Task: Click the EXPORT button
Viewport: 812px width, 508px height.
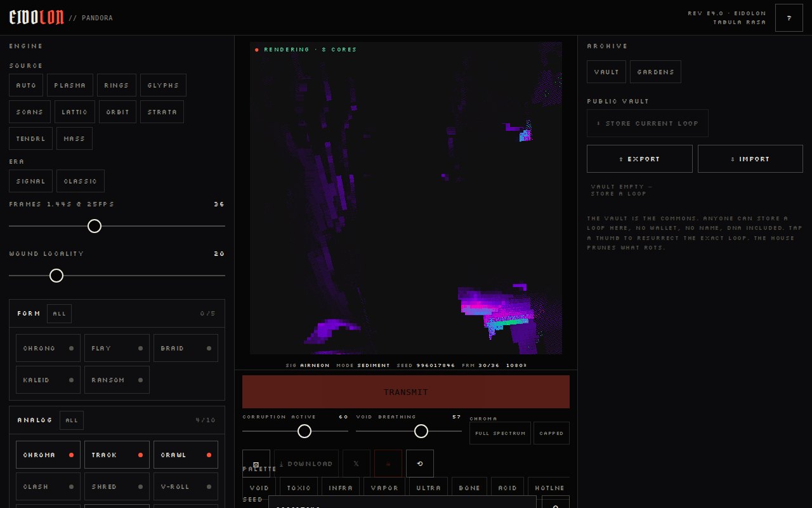Action: tap(639, 159)
